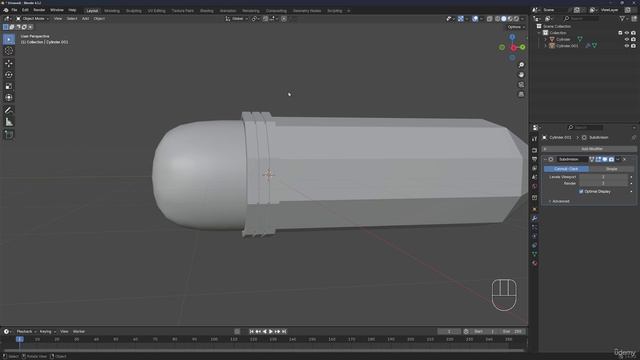This screenshot has width=640, height=360.
Task: Open the View Layer properties tab
Action: click(x=534, y=168)
